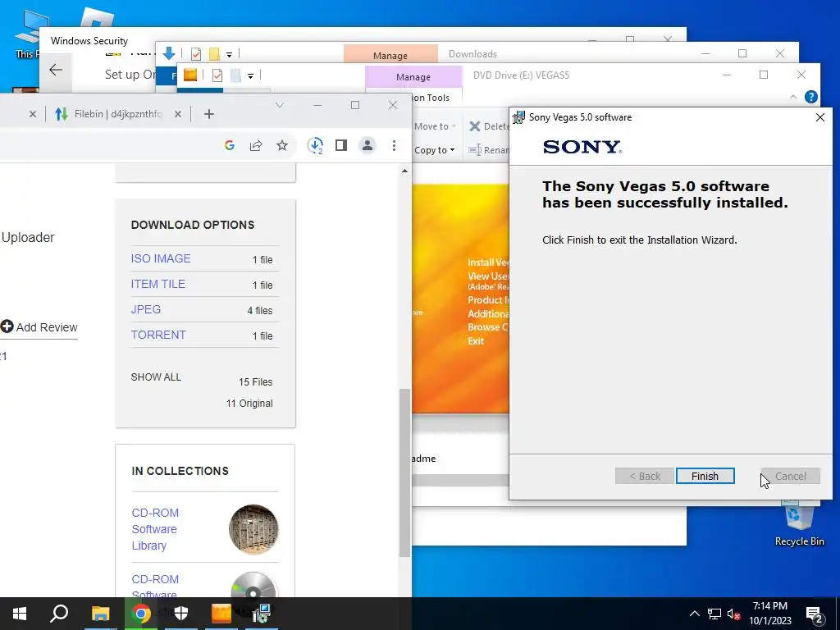Show hidden system tray icons
This screenshot has height=630, width=840.
pyautogui.click(x=694, y=614)
